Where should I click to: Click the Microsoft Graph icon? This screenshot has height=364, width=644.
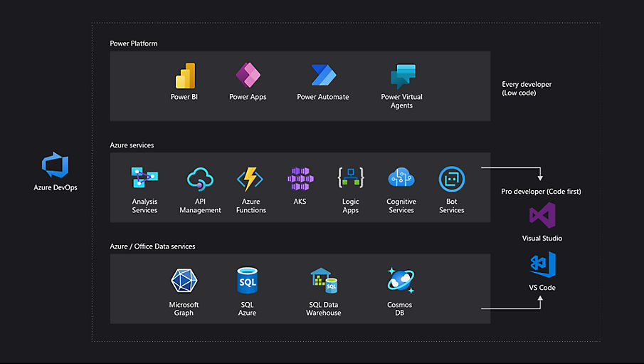184,281
